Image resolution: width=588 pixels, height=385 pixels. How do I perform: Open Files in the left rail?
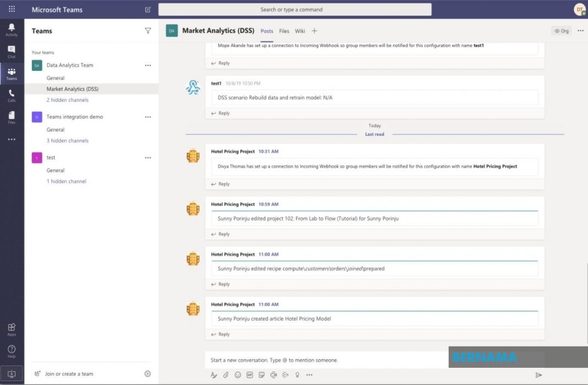tap(12, 117)
